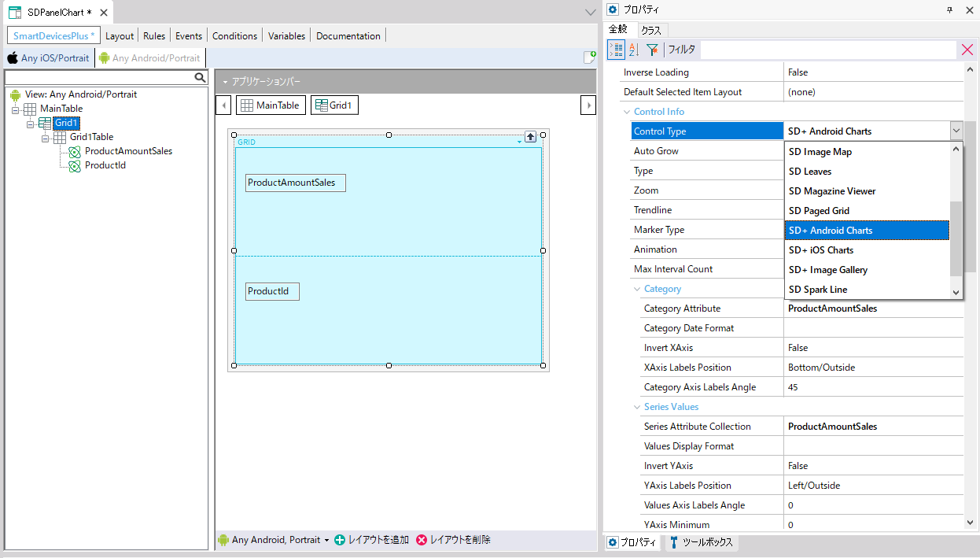Clear the filter with red X
This screenshot has height=558, width=980.
967,50
